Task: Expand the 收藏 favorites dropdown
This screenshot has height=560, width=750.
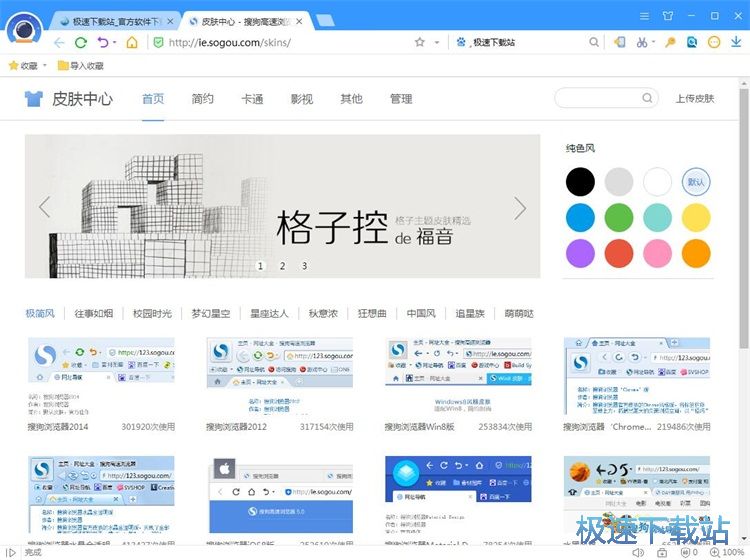Action: pyautogui.click(x=45, y=66)
